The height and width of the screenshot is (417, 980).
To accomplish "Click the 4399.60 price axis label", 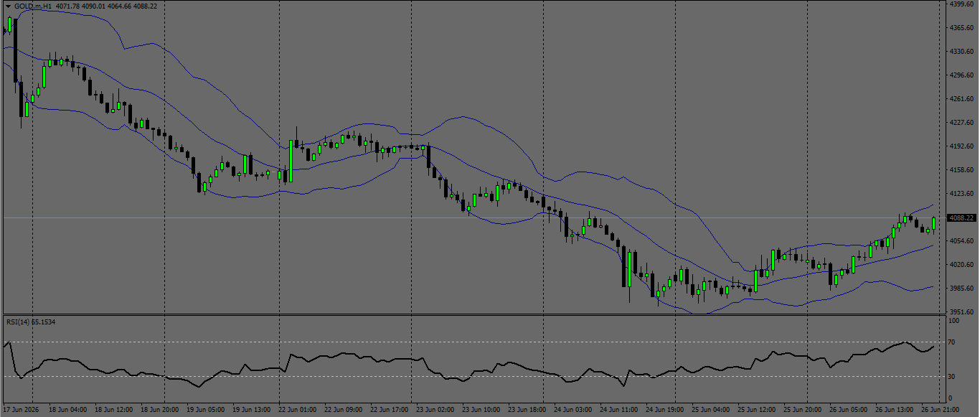I will tap(961, 4).
